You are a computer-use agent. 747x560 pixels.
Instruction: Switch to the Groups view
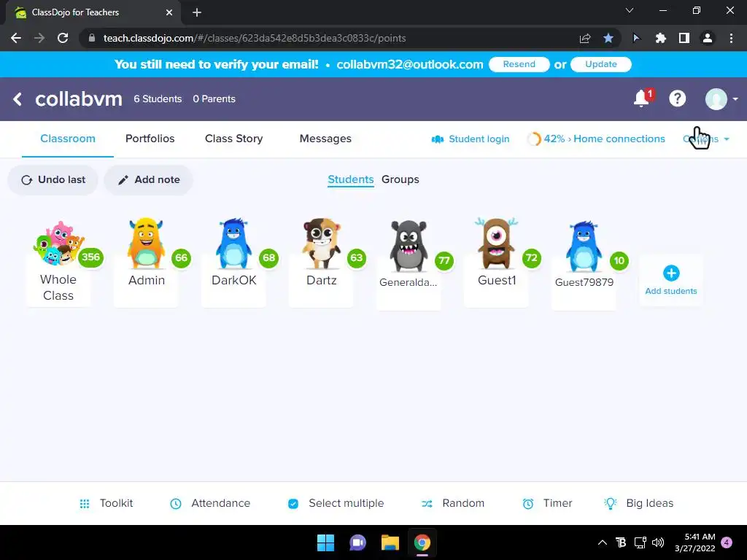(x=400, y=179)
